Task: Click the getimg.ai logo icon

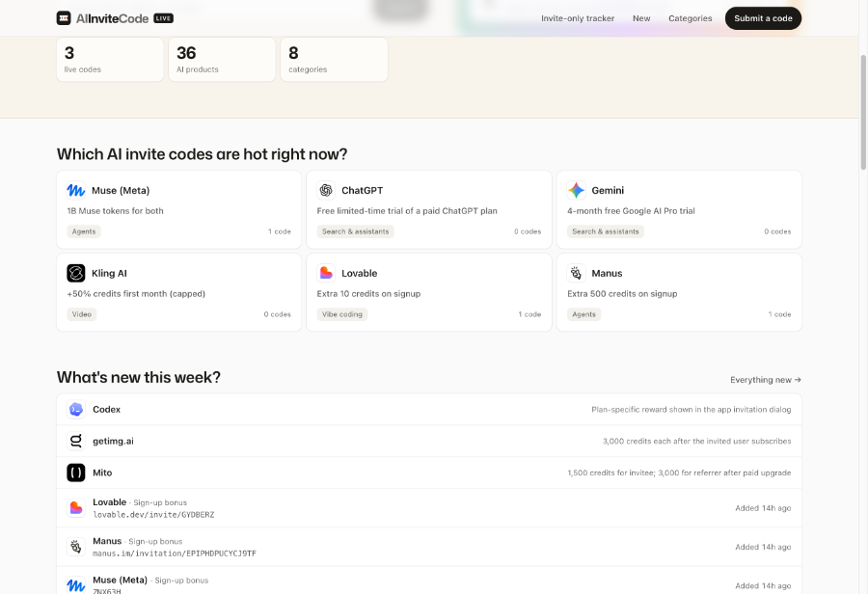Action: [x=76, y=442]
